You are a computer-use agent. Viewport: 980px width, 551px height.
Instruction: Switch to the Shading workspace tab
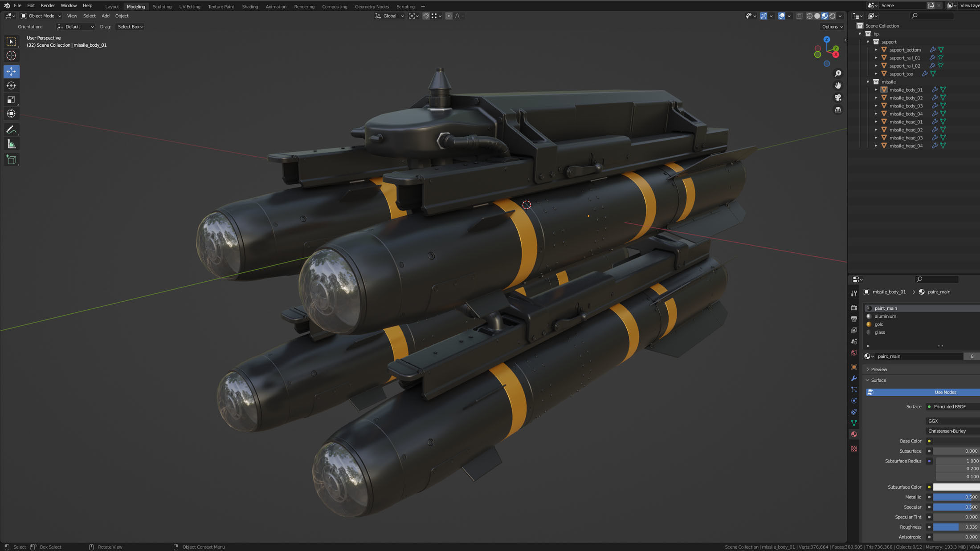[250, 7]
